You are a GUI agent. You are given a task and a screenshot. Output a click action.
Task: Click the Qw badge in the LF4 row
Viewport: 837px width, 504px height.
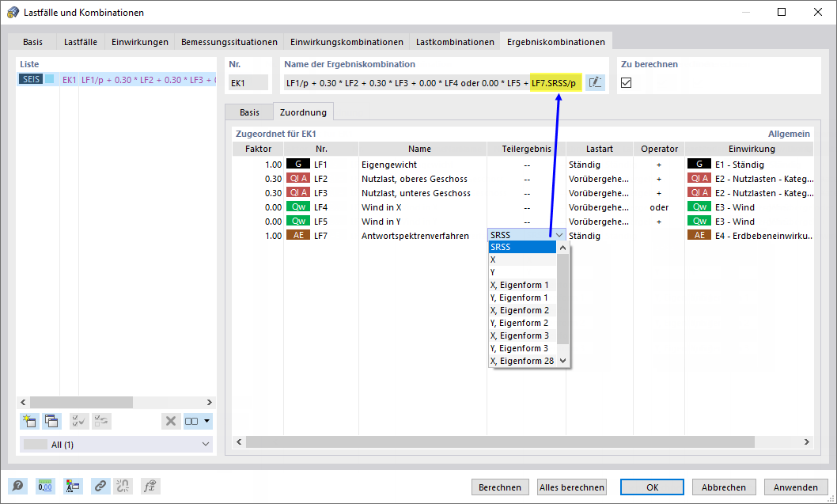pyautogui.click(x=298, y=207)
